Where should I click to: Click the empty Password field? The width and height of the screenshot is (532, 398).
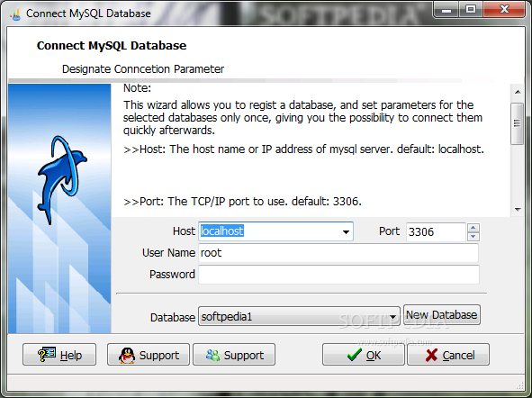(x=338, y=275)
